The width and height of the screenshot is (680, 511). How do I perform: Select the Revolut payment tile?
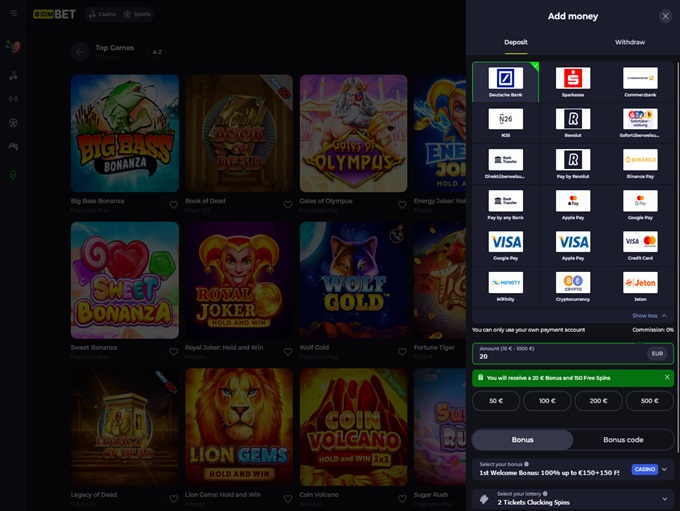(x=572, y=123)
